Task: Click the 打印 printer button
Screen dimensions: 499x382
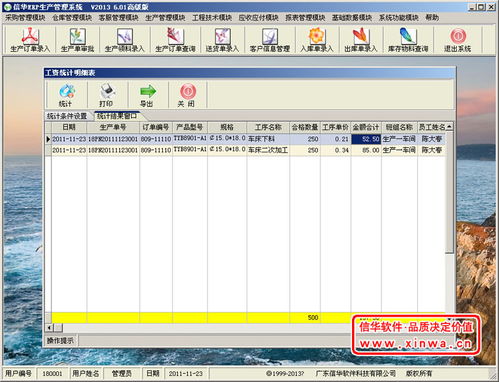Action: [107, 95]
